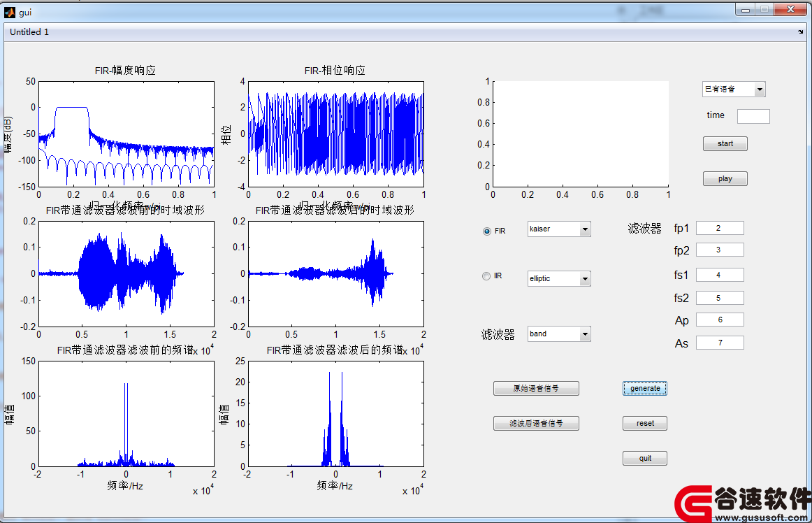The image size is (812, 523).
Task: Click the 'FIR-相位响应' plot title
Action: (x=335, y=71)
